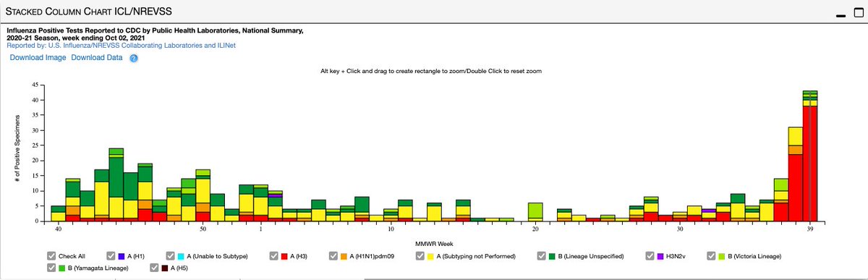Click light green B (Victoria Lineage) swatch

(x=722, y=255)
